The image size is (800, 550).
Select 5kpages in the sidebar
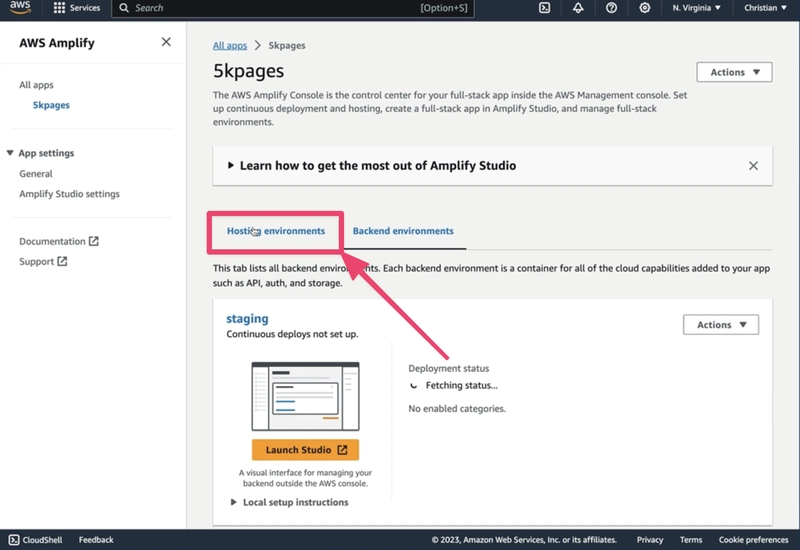pos(51,105)
